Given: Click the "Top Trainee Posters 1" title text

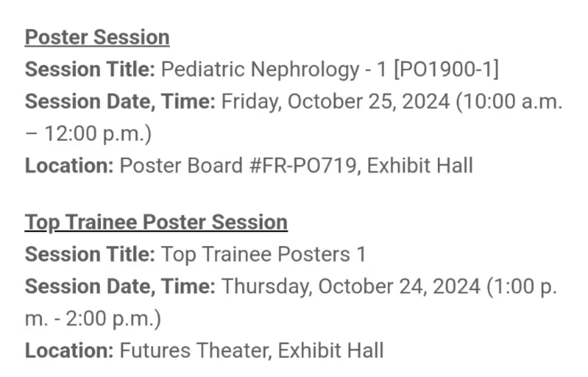Looking at the screenshot, I should [x=264, y=255].
